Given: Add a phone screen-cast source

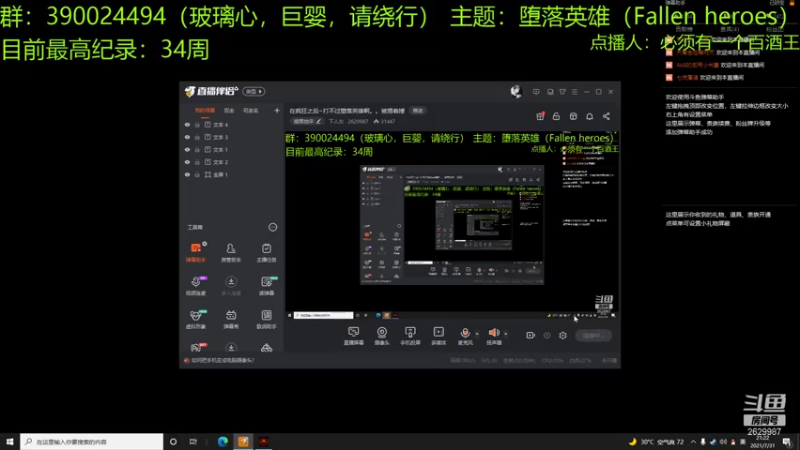Looking at the screenshot, I should point(410,336).
